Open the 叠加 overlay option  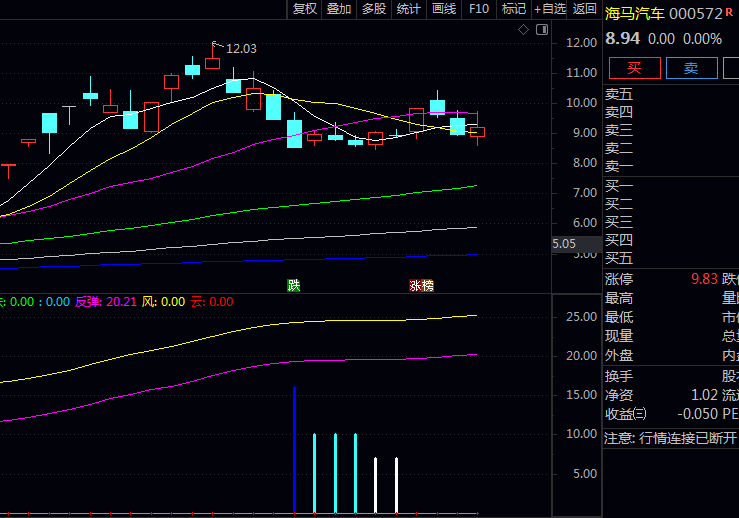(x=339, y=9)
